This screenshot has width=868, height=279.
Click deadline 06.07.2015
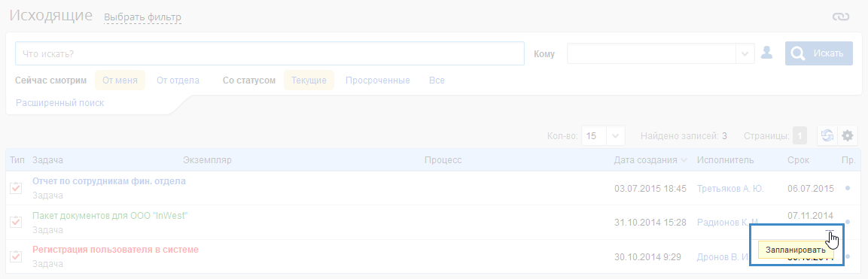[x=811, y=189]
